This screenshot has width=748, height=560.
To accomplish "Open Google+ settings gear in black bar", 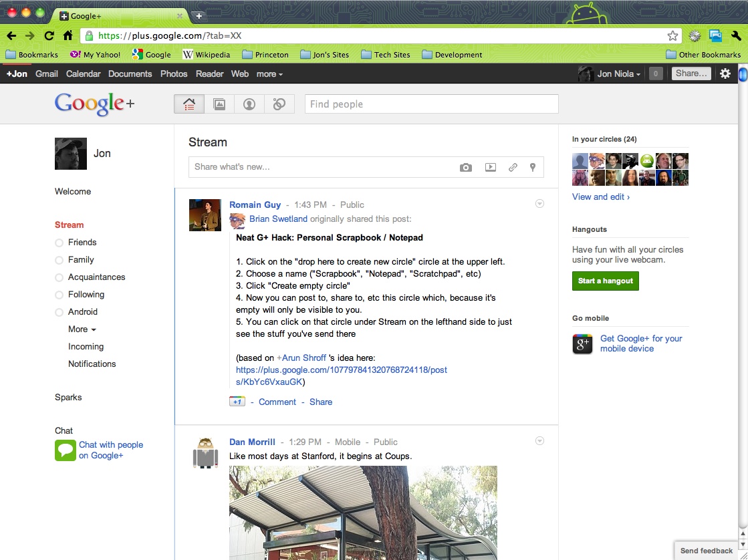I will coord(725,74).
